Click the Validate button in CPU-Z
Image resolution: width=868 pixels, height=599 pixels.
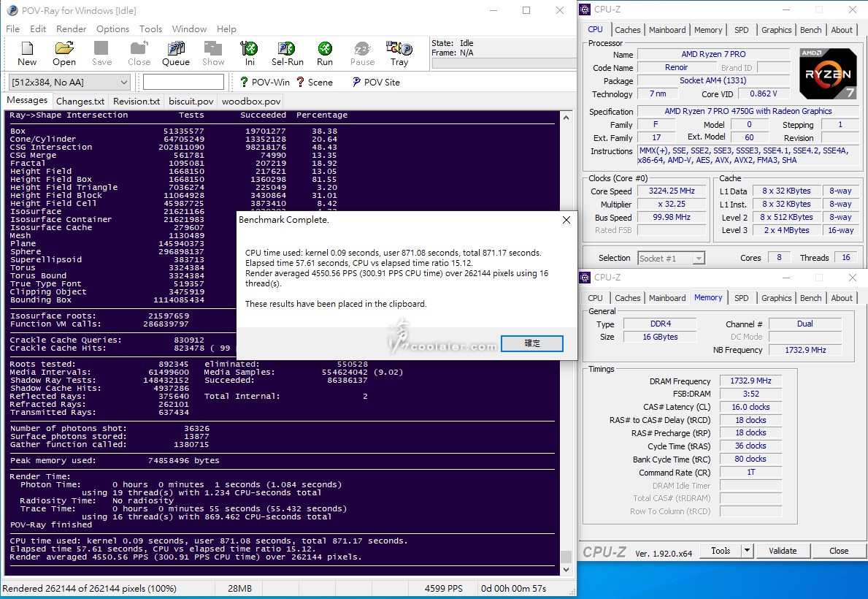pyautogui.click(x=783, y=551)
